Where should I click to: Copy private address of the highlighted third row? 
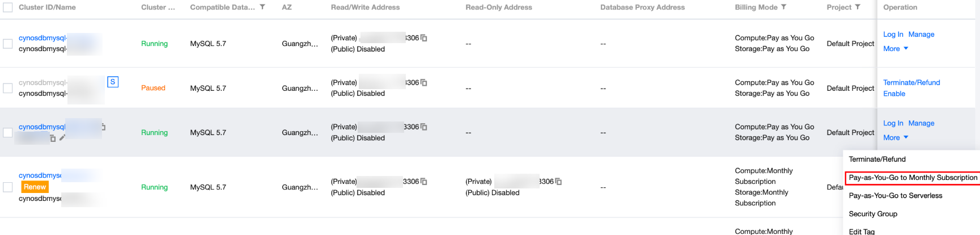click(424, 127)
